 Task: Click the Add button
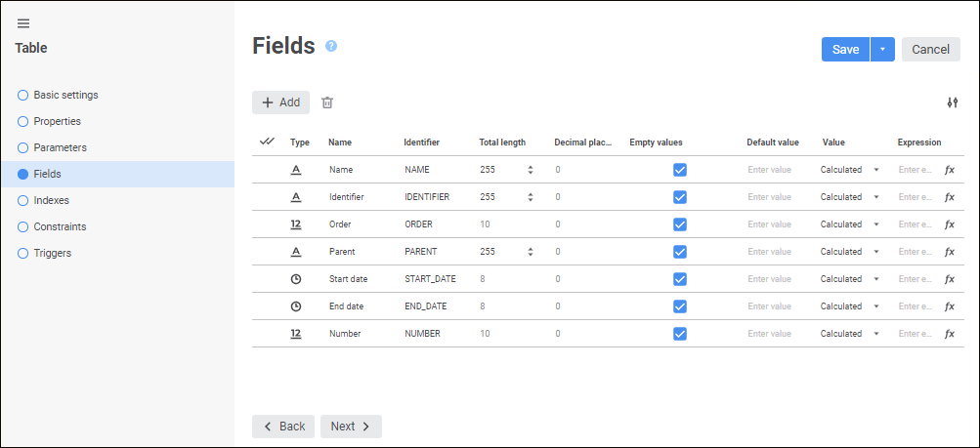pos(281,102)
